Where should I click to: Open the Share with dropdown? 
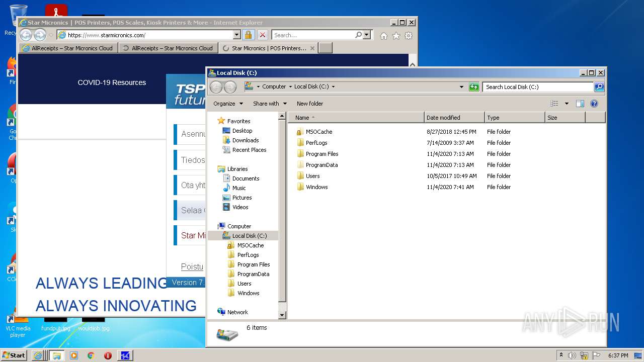pos(270,104)
